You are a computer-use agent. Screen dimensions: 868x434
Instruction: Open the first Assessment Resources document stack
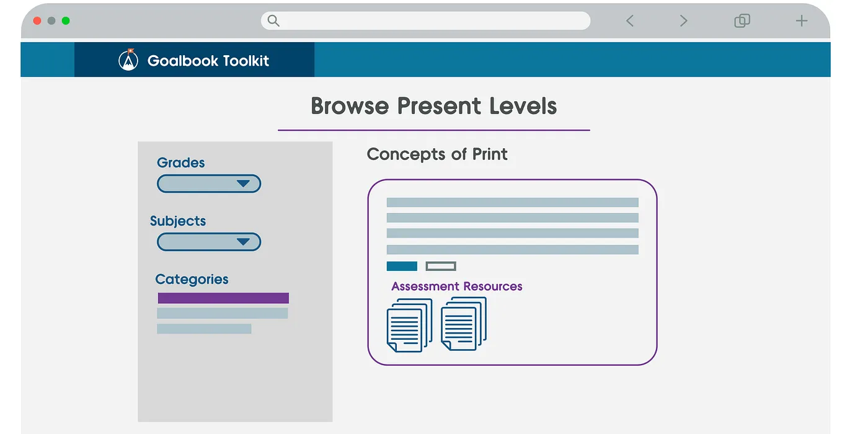(x=408, y=325)
